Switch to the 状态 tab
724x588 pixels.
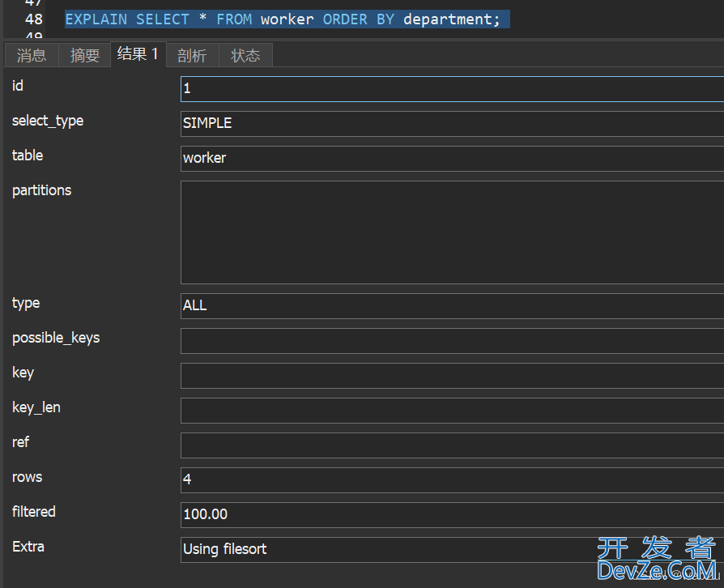tap(245, 55)
